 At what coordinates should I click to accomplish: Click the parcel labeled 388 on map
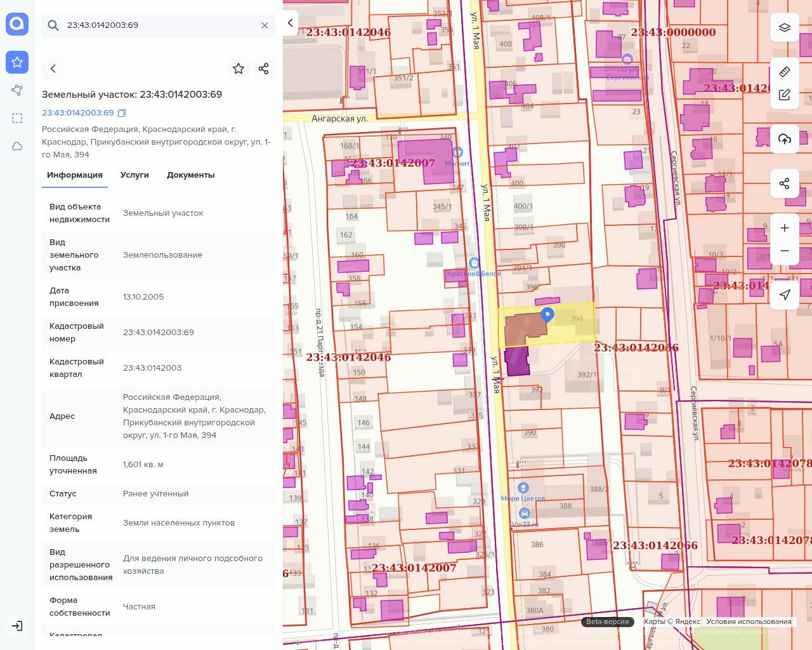pos(565,506)
